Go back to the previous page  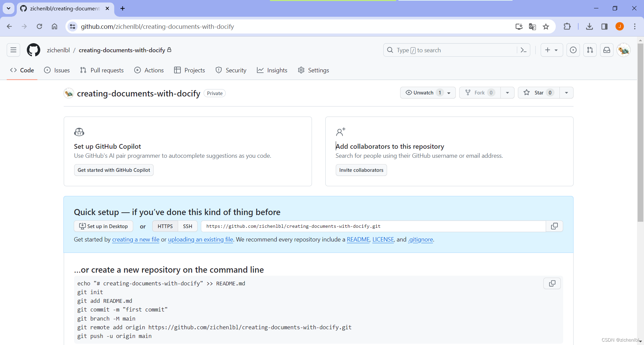coord(9,26)
